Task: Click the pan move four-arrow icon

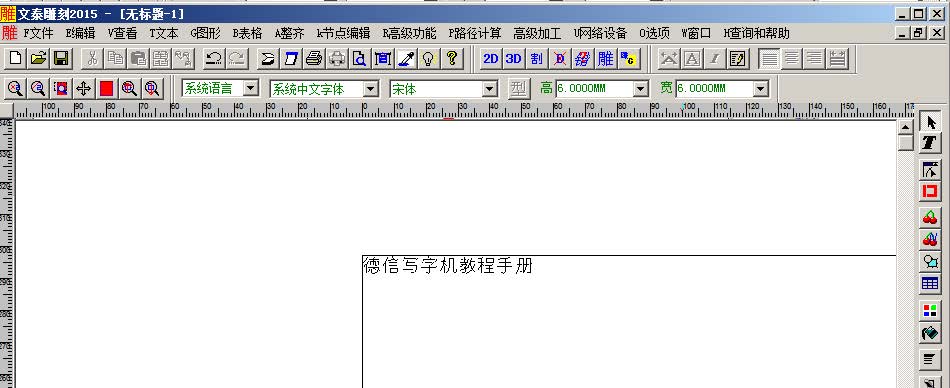Action: 84,89
